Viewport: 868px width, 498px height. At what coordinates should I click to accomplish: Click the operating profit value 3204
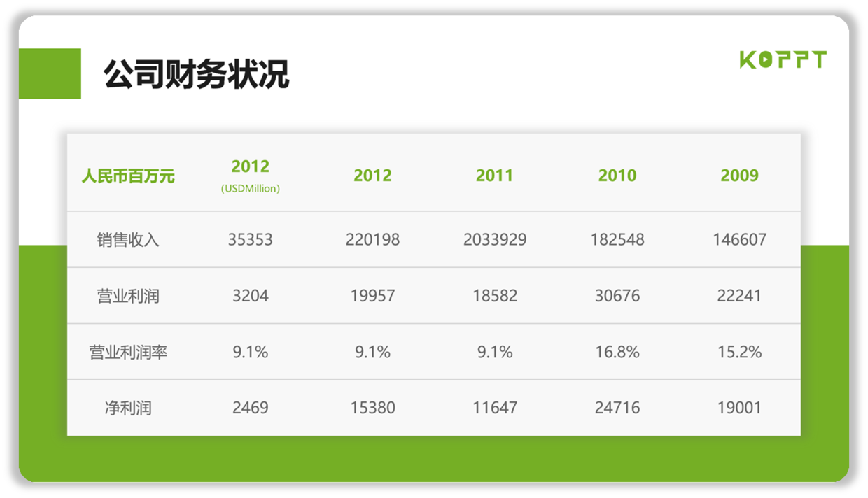(x=251, y=295)
